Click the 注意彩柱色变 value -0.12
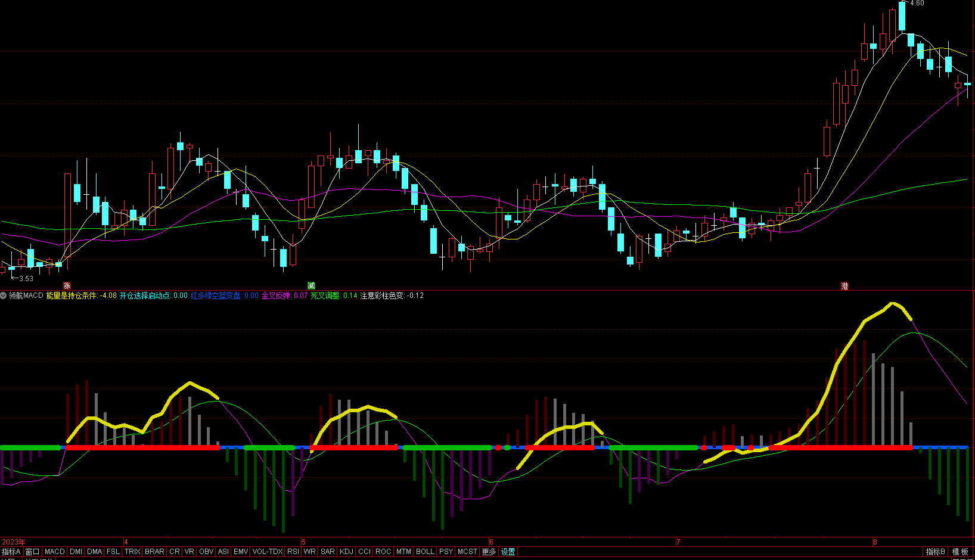Image resolution: width=975 pixels, height=560 pixels. 415,295
